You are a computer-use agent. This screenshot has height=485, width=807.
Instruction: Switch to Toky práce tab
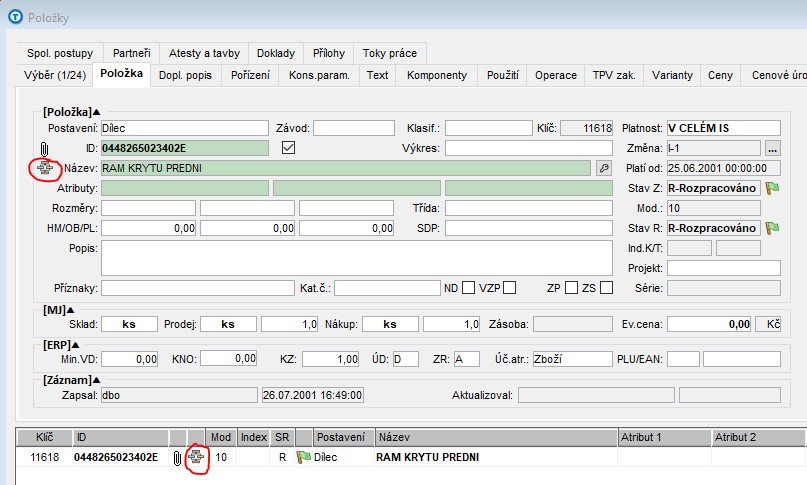390,53
